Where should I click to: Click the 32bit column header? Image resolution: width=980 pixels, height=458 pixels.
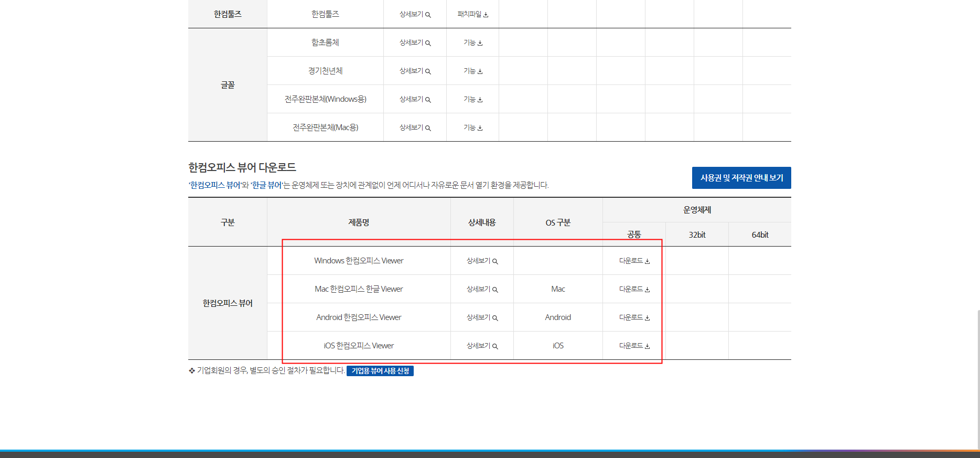697,235
